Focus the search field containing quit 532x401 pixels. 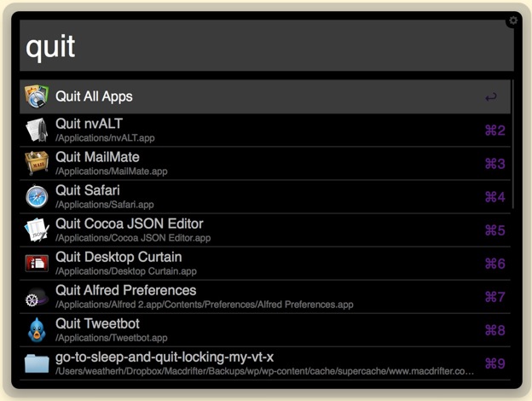[x=267, y=45]
